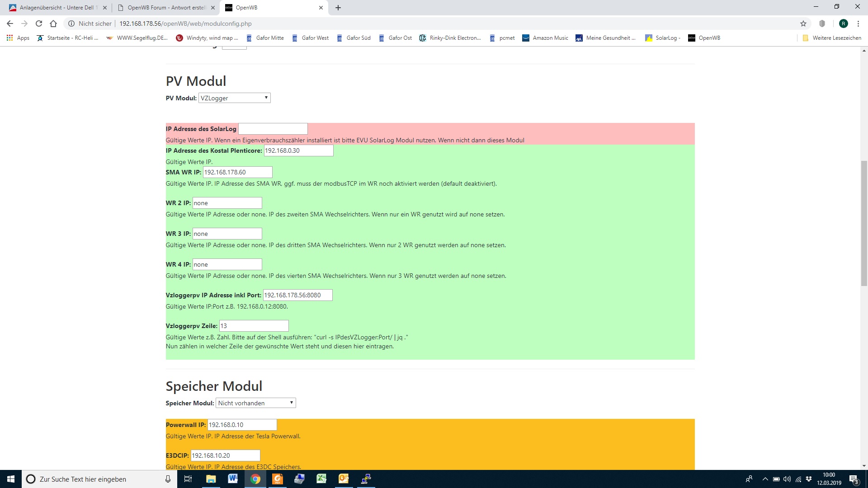The width and height of the screenshot is (868, 488).
Task: Switch to Chrome in the taskbar
Action: coord(255,479)
